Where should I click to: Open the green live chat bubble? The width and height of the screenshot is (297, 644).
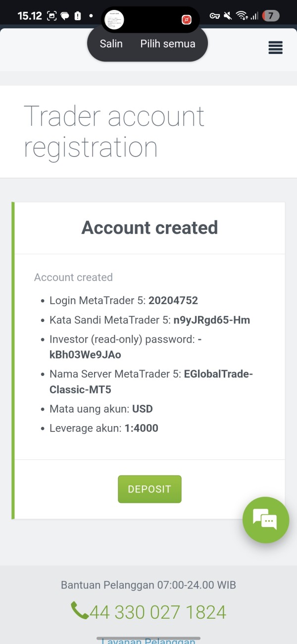click(x=265, y=520)
